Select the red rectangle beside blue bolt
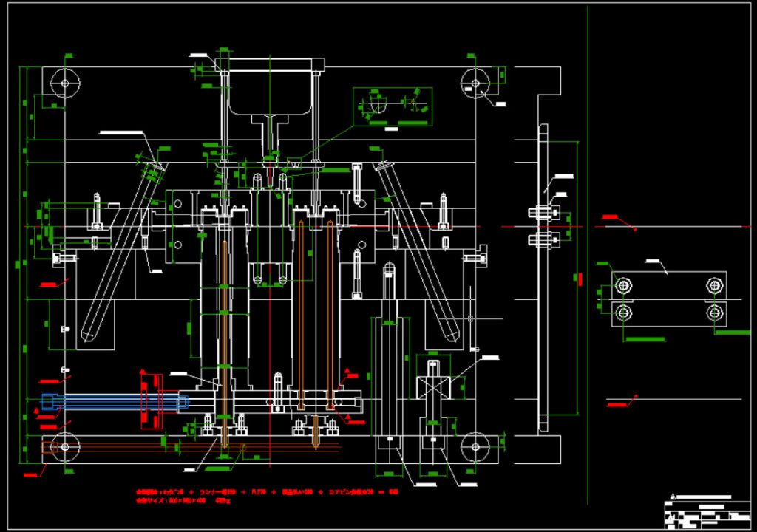Viewport: 757px width, 532px height. 151,401
